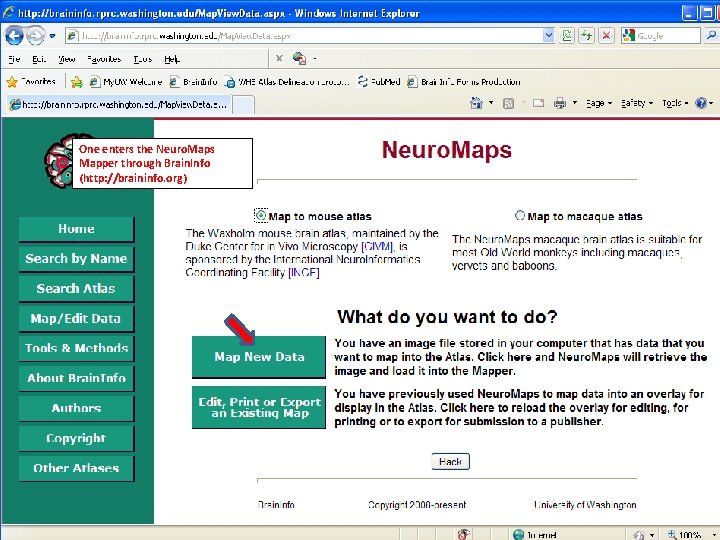Image resolution: width=720 pixels, height=540 pixels.
Task: Follow the INCF link
Action: pyautogui.click(x=304, y=273)
